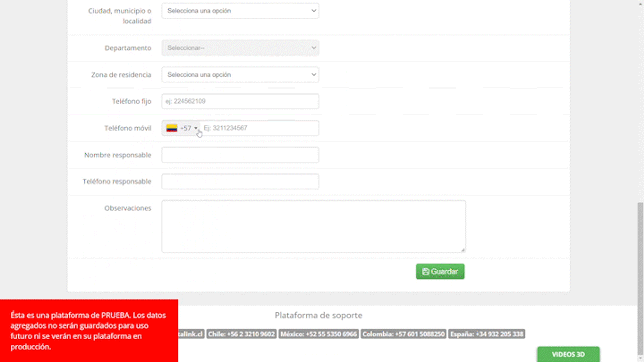Click the España: +34 932 205 338 badge

click(487, 334)
